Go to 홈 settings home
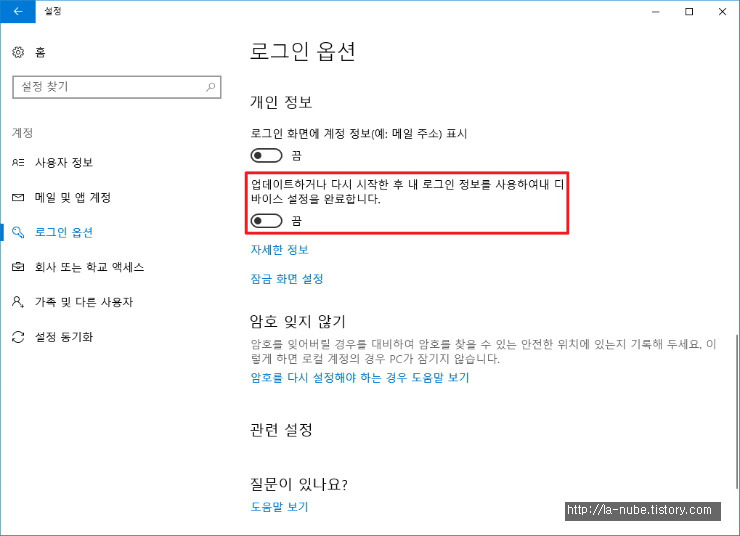This screenshot has height=536, width=740. [x=40, y=52]
